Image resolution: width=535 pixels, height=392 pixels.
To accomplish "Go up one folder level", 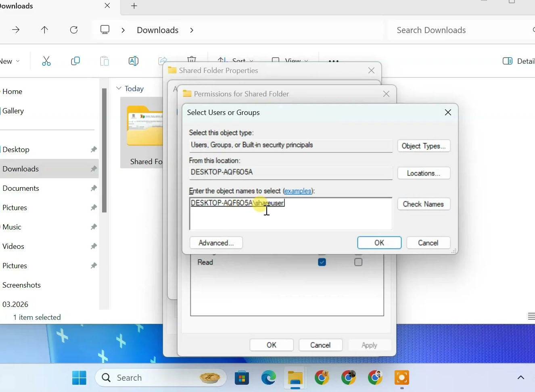I will pos(45,30).
